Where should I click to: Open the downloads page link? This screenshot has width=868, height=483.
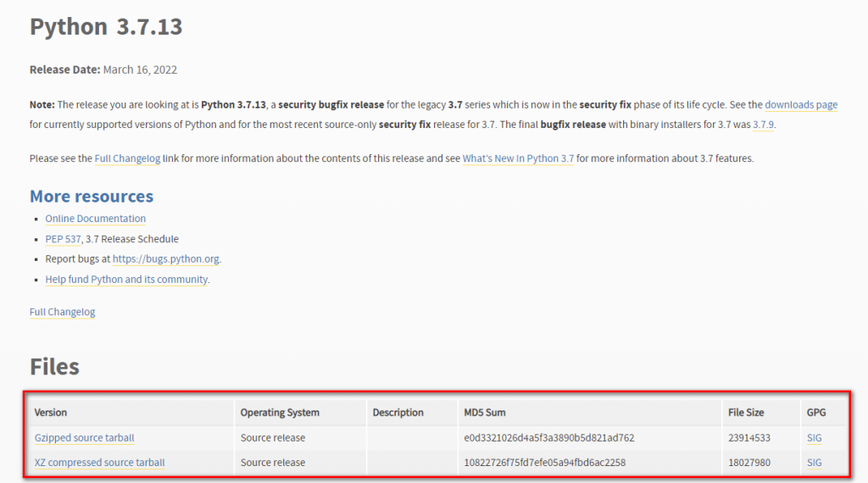point(800,105)
